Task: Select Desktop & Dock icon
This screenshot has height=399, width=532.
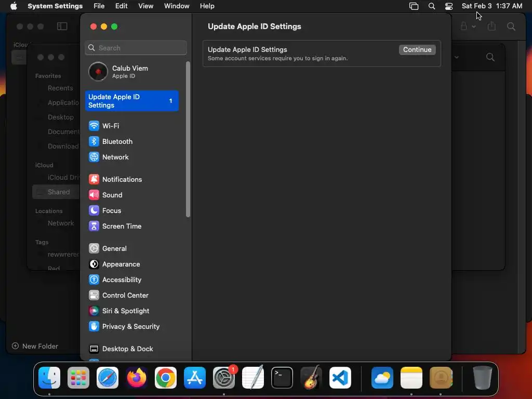Action: tap(94, 349)
